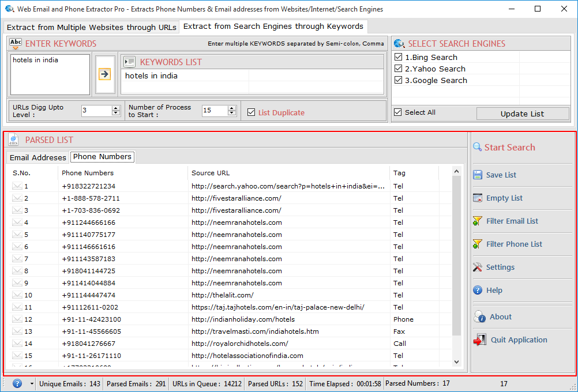Click the Filter Email List funnel icon

(x=478, y=221)
